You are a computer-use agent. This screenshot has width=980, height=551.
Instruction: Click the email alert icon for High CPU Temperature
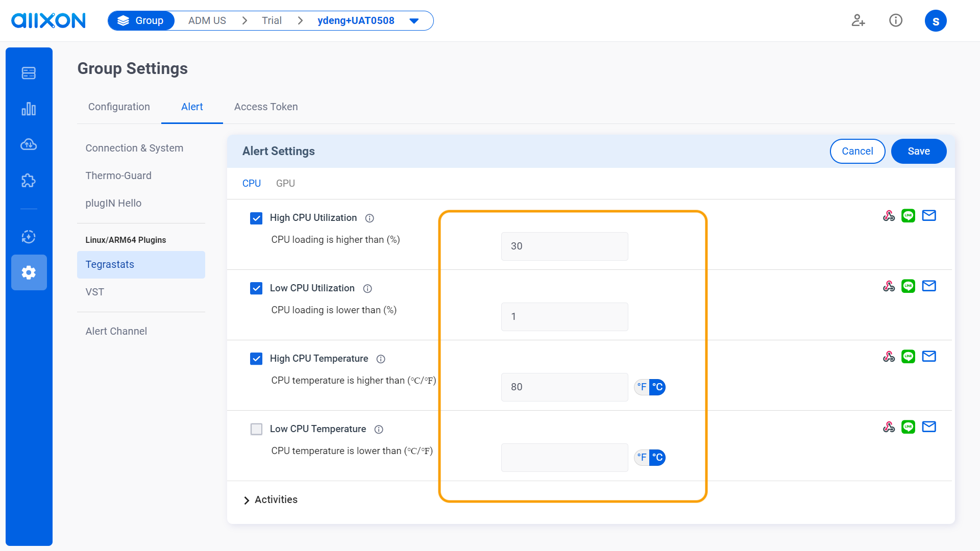coord(929,356)
